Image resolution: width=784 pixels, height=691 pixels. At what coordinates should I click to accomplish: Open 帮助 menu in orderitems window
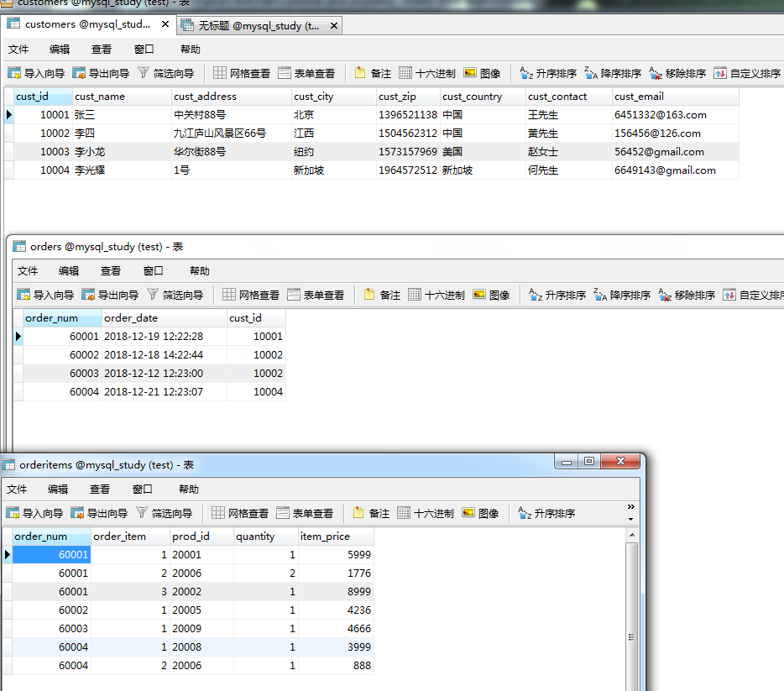[x=189, y=489]
